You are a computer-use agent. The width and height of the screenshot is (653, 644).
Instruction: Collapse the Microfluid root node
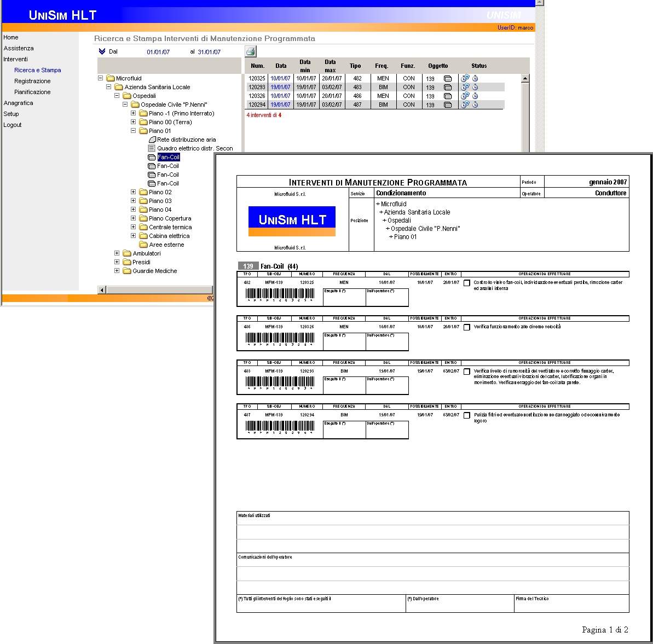point(100,78)
